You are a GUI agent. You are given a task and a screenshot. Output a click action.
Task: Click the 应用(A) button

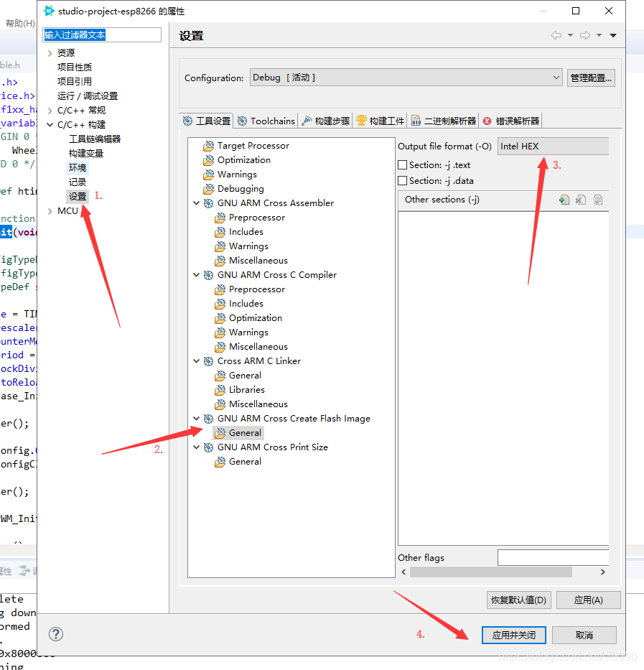tap(589, 600)
